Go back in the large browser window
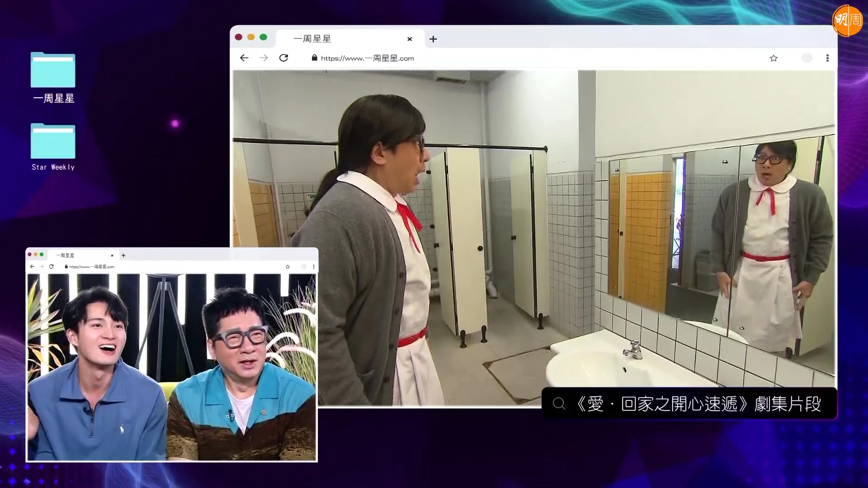This screenshot has height=488, width=868. (x=244, y=58)
